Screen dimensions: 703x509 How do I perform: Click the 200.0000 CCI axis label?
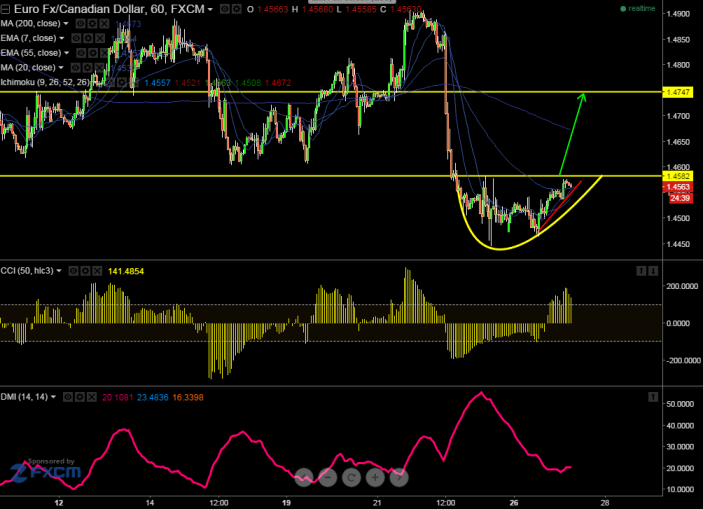(x=682, y=286)
